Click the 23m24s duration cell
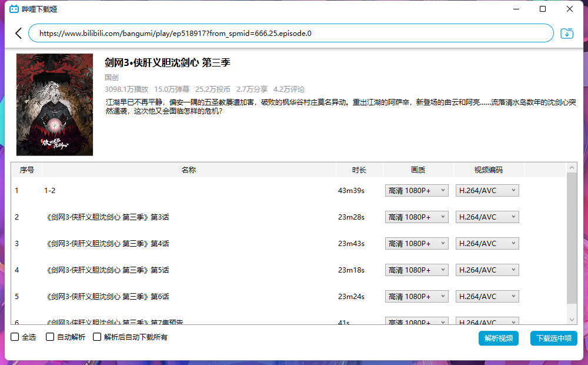This screenshot has width=588, height=365. click(x=352, y=296)
